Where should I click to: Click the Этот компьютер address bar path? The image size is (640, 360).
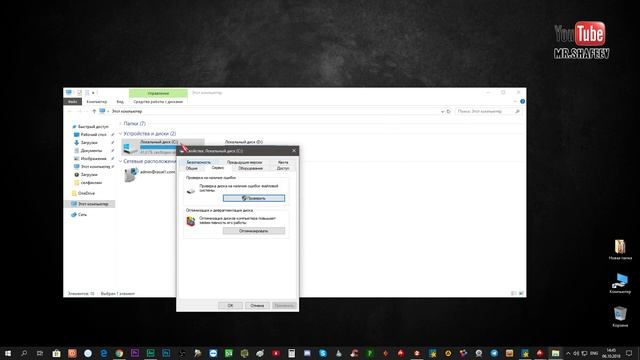click(x=127, y=111)
